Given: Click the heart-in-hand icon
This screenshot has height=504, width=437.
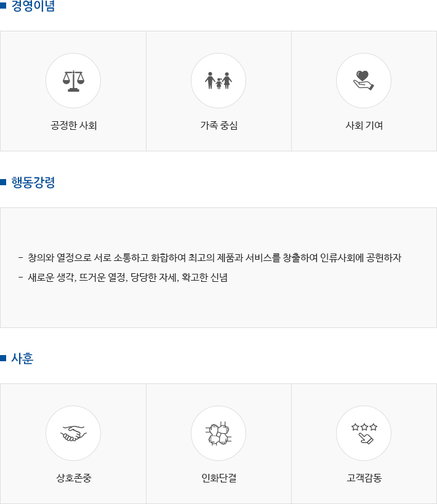Looking at the screenshot, I should [x=364, y=81].
